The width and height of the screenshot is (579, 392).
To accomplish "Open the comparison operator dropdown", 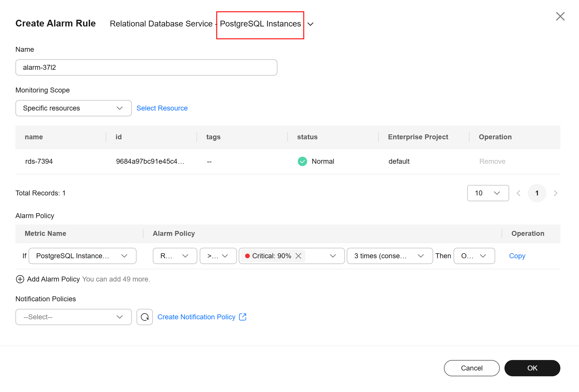I will tap(218, 256).
